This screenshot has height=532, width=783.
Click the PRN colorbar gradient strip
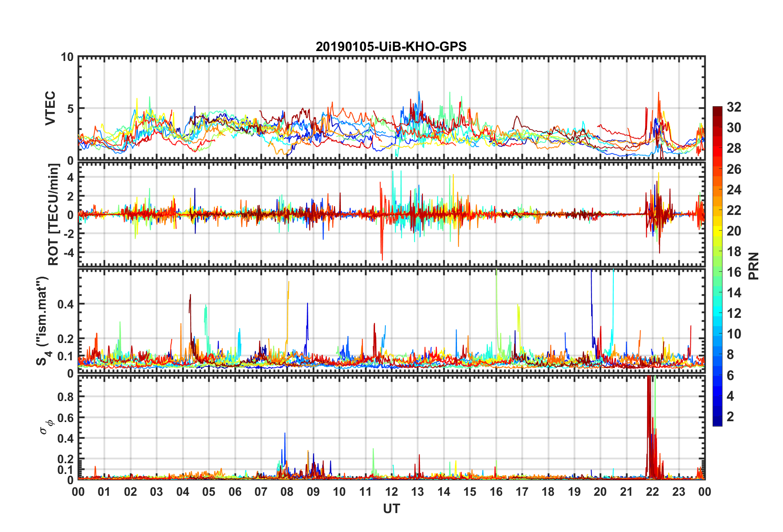718,266
